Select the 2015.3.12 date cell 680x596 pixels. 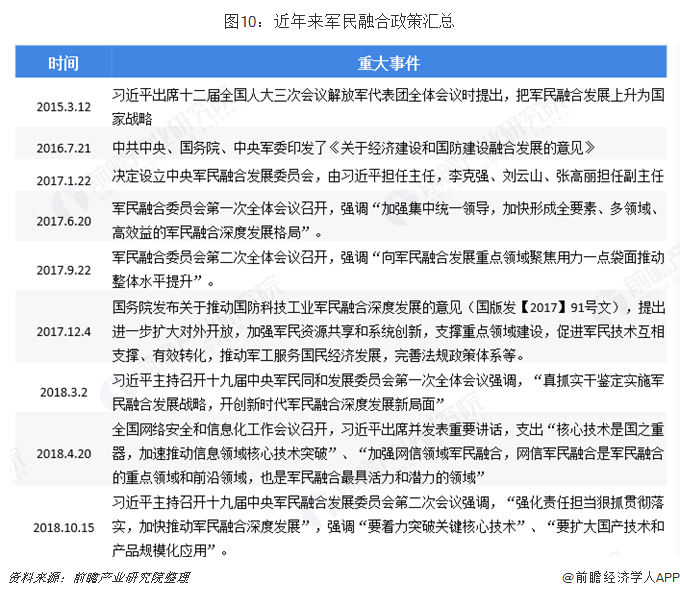tap(63, 106)
